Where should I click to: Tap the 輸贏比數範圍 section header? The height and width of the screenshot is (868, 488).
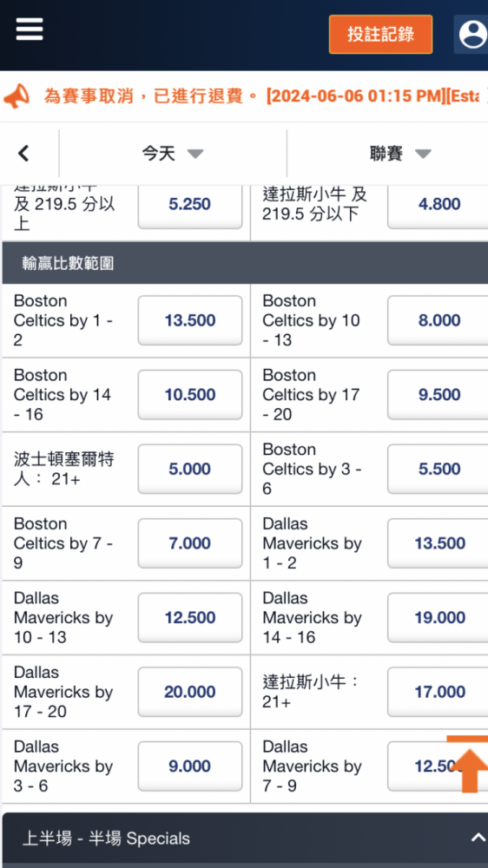point(245,263)
